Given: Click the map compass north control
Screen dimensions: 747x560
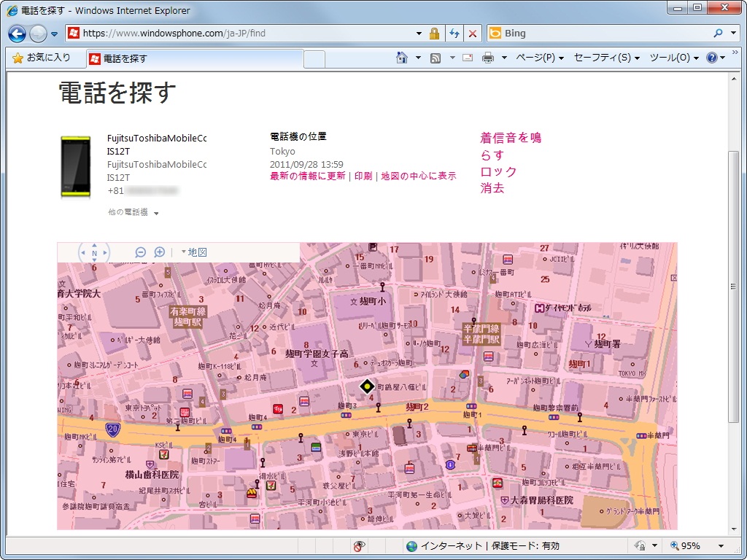Looking at the screenshot, I should [94, 253].
